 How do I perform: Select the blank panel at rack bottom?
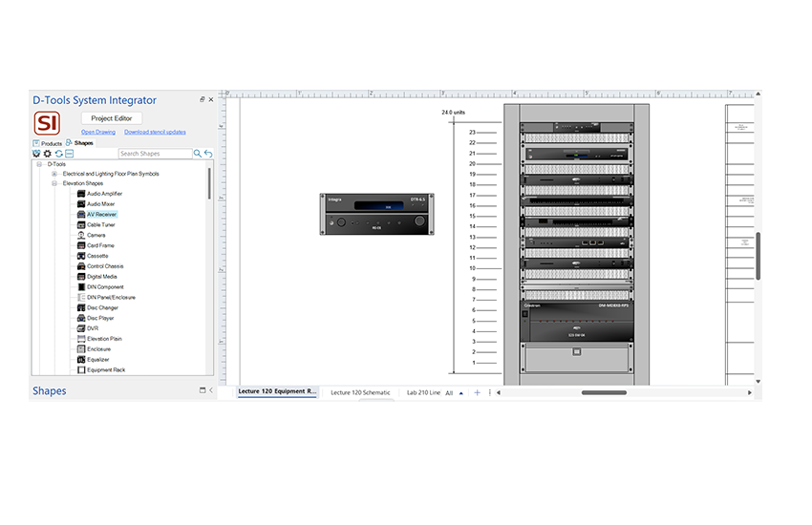coord(576,357)
